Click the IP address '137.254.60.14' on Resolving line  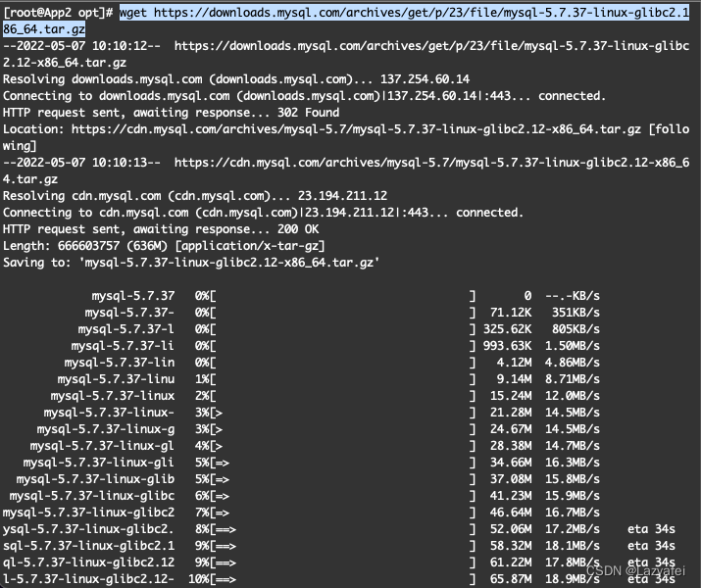click(x=425, y=79)
